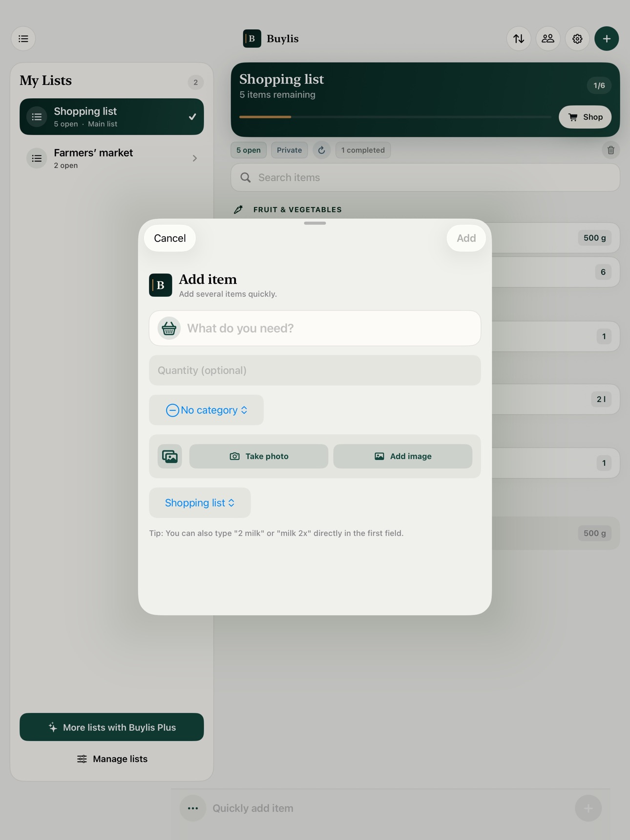This screenshot has height=840, width=630.
Task: Click Take photo button
Action: (x=259, y=456)
